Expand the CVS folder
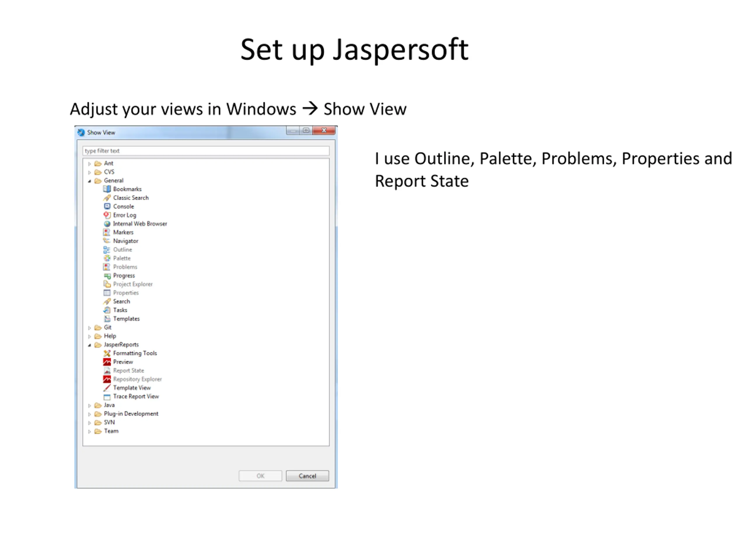This screenshot has height=560, width=747. pyautogui.click(x=90, y=172)
